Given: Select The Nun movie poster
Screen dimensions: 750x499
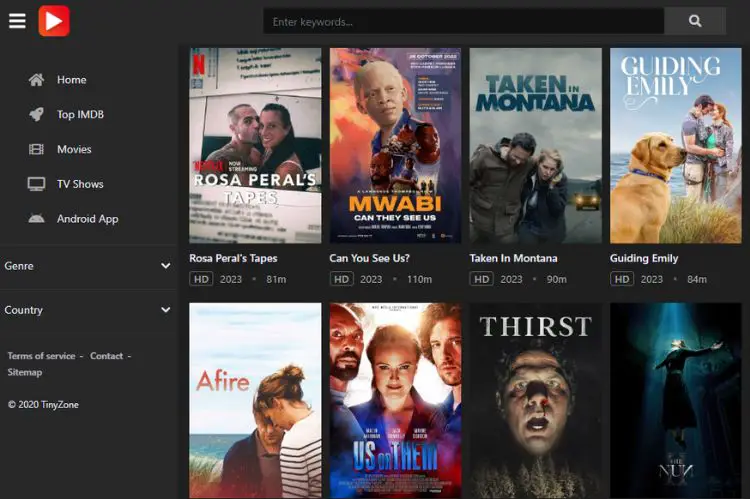Looking at the screenshot, I should (x=676, y=400).
